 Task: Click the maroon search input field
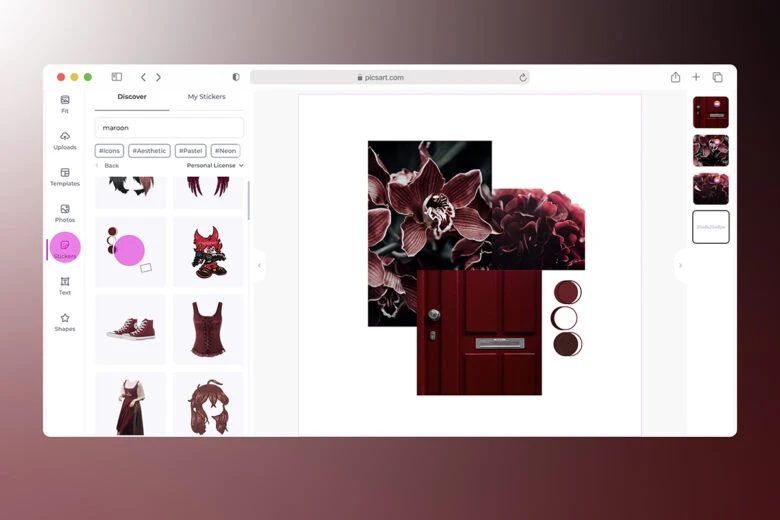pyautogui.click(x=169, y=128)
